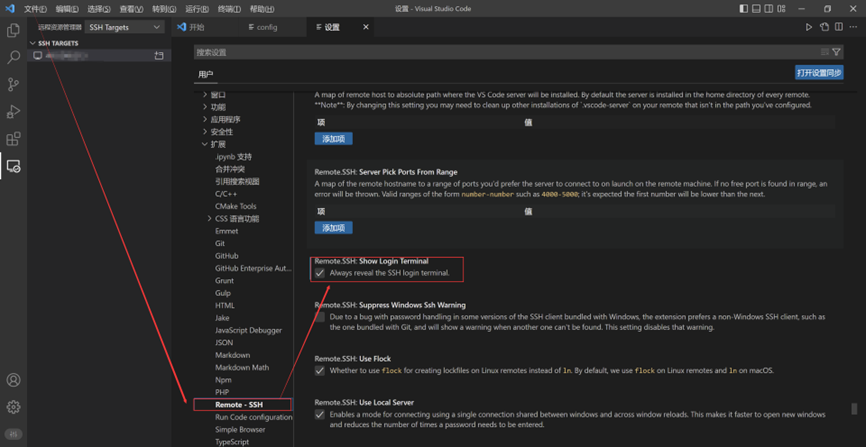866x447 pixels.
Task: Open the Explorer view in activity bar
Action: click(13, 30)
